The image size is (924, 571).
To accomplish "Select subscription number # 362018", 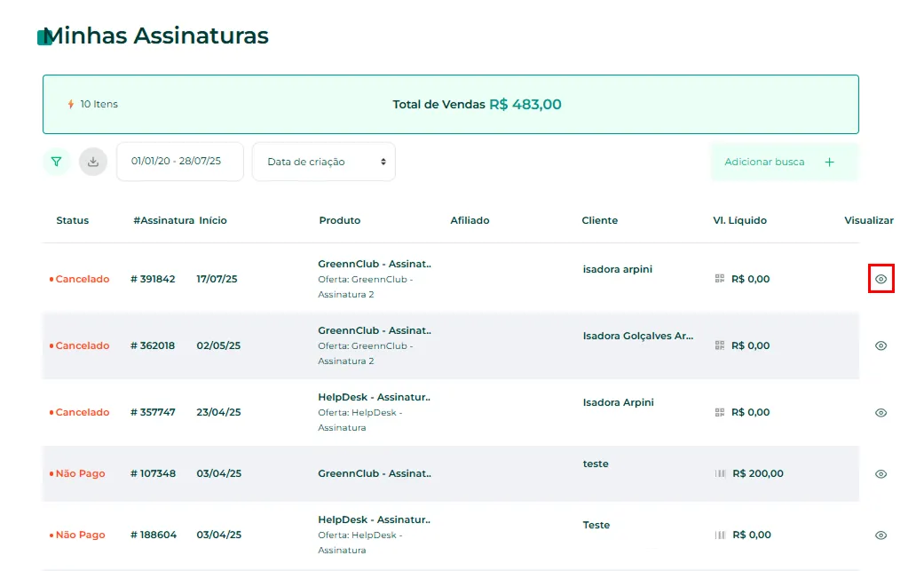I will pyautogui.click(x=153, y=345).
